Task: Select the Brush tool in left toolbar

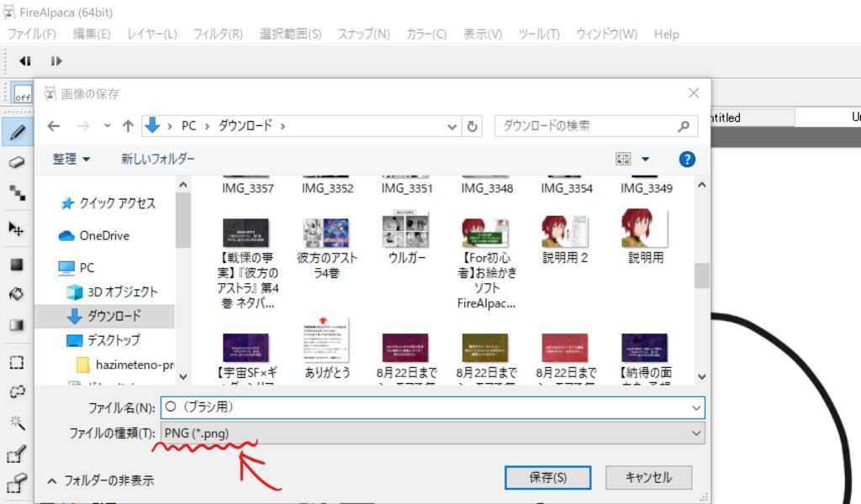Action: click(17, 131)
